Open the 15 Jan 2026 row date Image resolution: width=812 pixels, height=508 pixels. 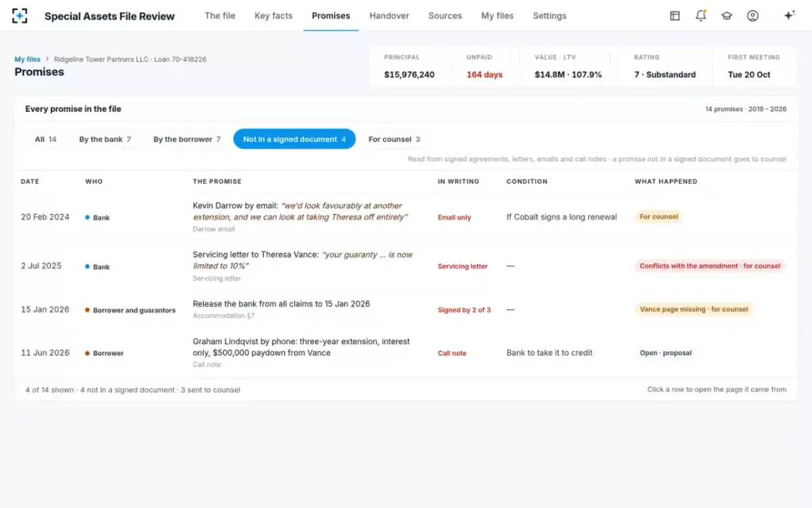coord(45,310)
